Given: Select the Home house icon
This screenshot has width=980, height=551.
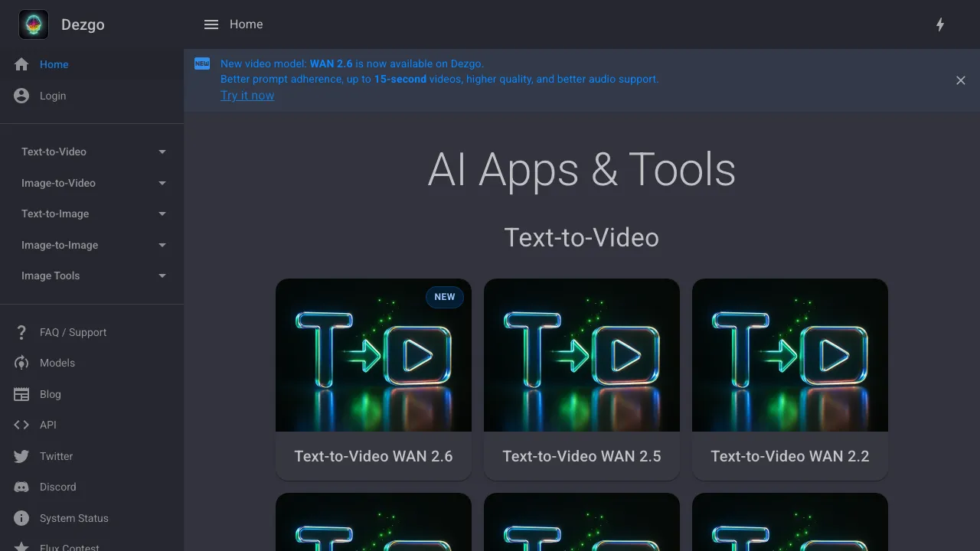Looking at the screenshot, I should (x=21, y=64).
